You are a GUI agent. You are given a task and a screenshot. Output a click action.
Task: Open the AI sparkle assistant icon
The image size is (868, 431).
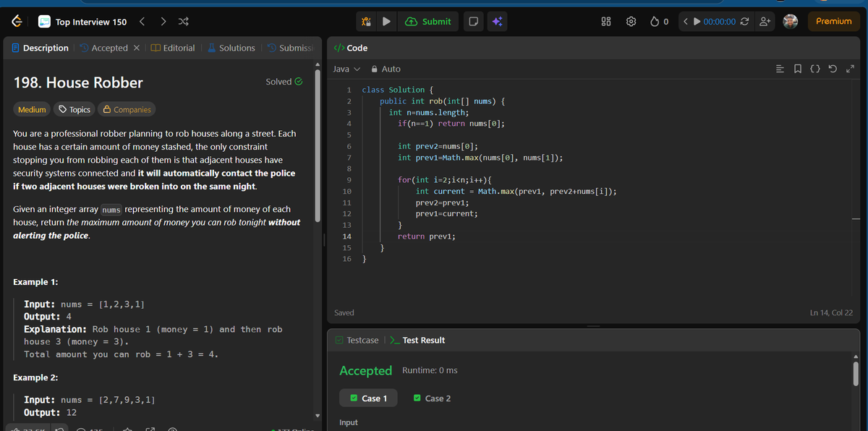pos(497,22)
